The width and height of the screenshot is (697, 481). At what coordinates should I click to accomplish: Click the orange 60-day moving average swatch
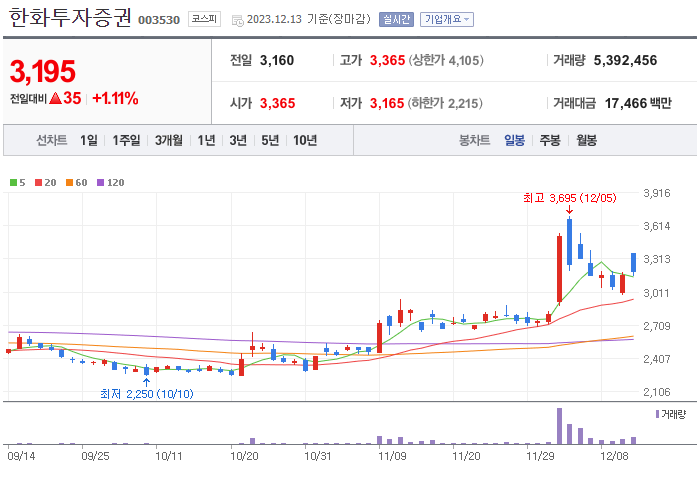coord(69,182)
